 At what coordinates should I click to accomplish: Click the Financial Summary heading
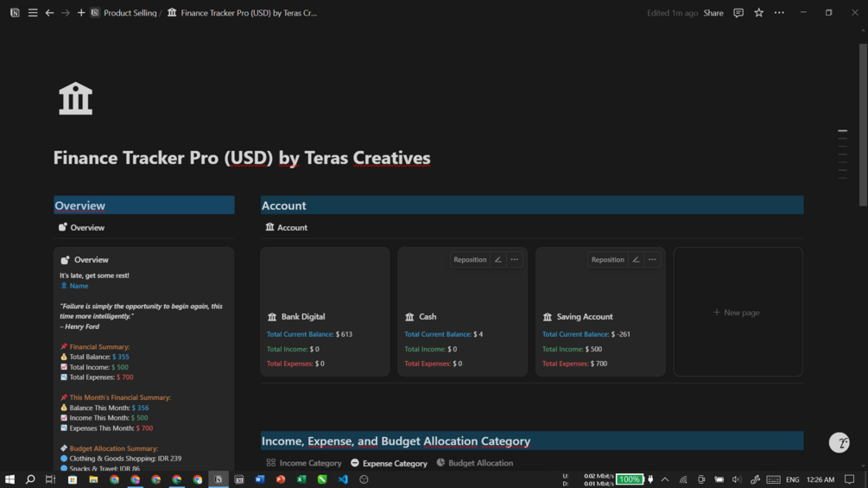(x=95, y=347)
